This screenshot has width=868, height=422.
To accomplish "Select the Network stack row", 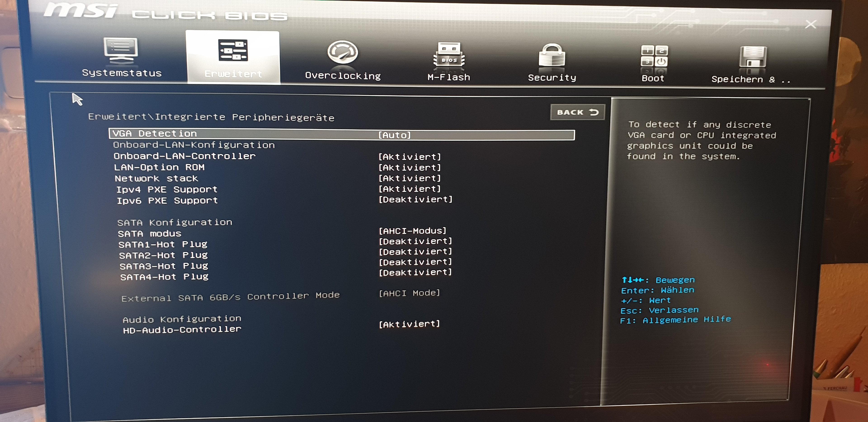I will pyautogui.click(x=156, y=179).
